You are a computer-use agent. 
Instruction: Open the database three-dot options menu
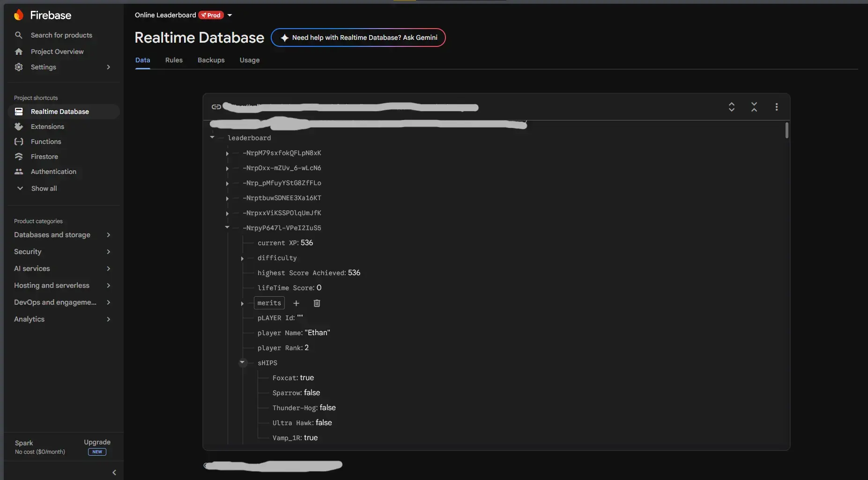click(777, 107)
